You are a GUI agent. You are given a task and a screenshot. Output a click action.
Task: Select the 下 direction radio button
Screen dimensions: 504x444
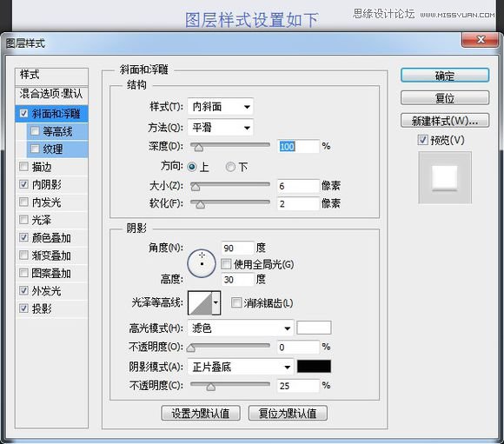point(230,167)
